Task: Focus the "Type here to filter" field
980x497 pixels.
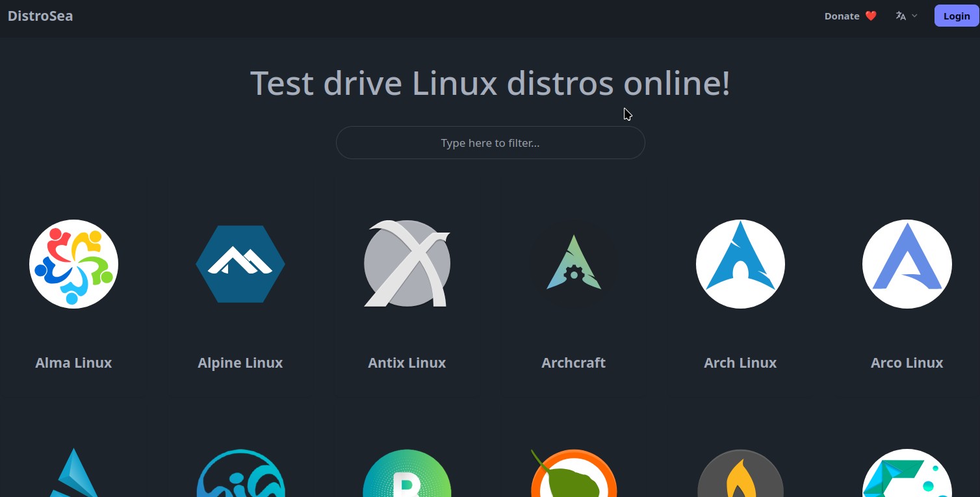Action: [x=490, y=142]
